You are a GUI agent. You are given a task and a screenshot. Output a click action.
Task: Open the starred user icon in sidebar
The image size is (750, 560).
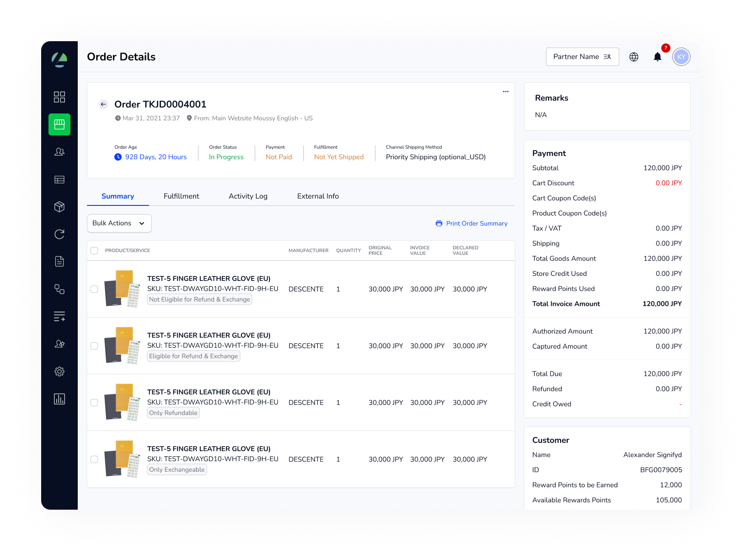pyautogui.click(x=59, y=344)
